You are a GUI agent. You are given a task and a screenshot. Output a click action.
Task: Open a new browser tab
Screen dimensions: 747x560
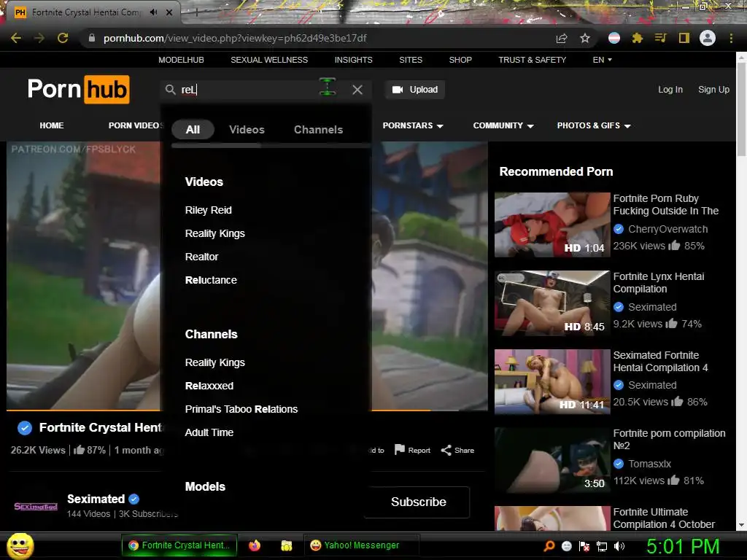(x=196, y=13)
